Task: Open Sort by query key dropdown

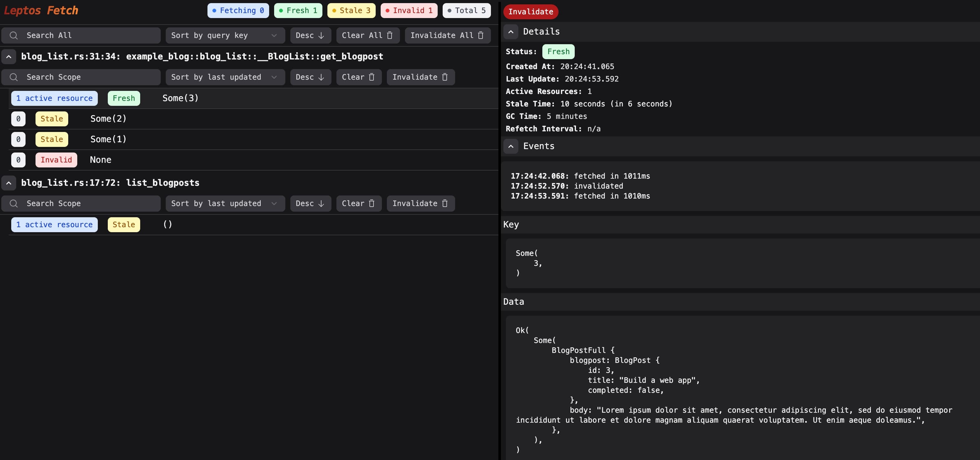Action: 225,35
